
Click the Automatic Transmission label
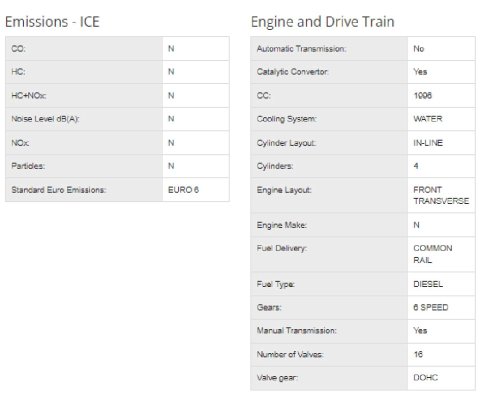point(301,49)
